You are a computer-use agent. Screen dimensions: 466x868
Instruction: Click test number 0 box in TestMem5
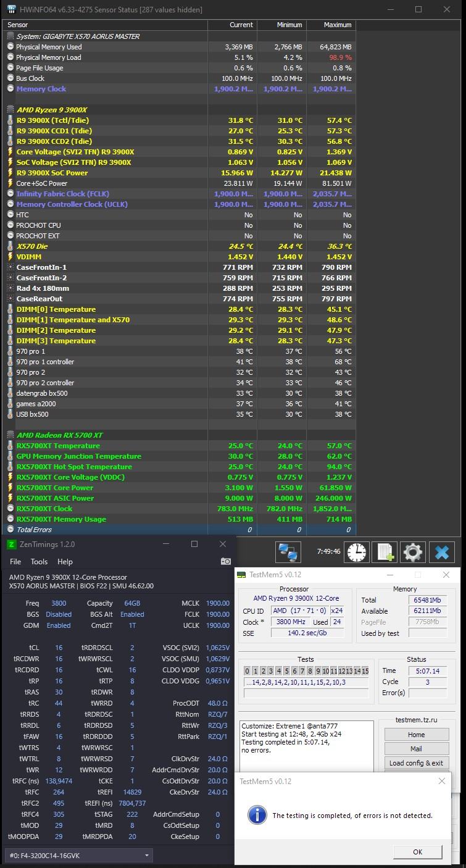[x=248, y=671]
